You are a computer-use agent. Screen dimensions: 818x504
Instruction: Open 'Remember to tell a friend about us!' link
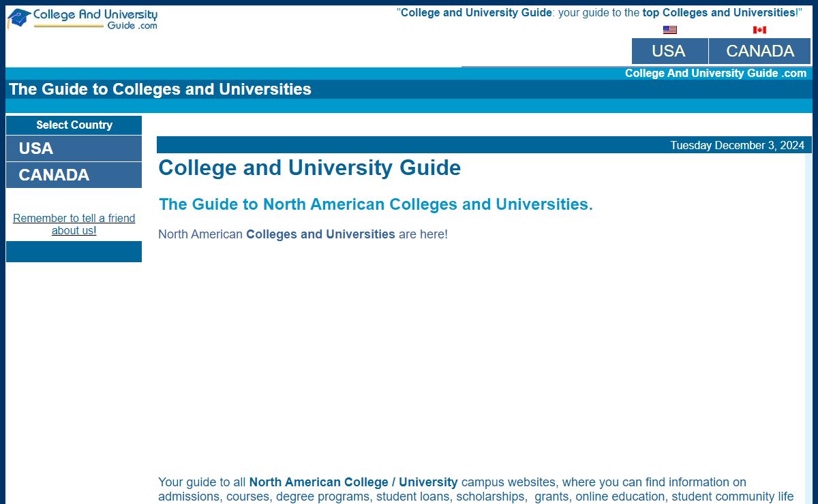[74, 224]
